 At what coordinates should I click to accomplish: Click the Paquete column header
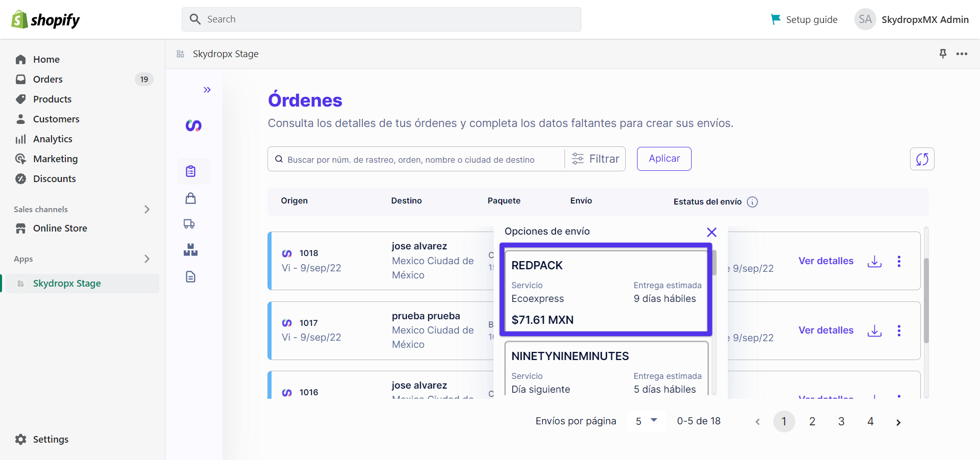pyautogui.click(x=504, y=201)
